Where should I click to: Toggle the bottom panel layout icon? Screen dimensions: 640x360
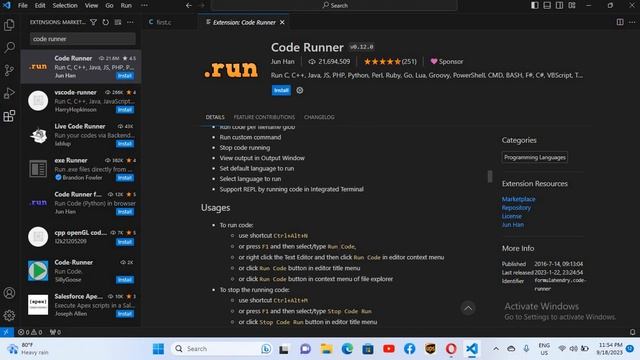point(547,5)
